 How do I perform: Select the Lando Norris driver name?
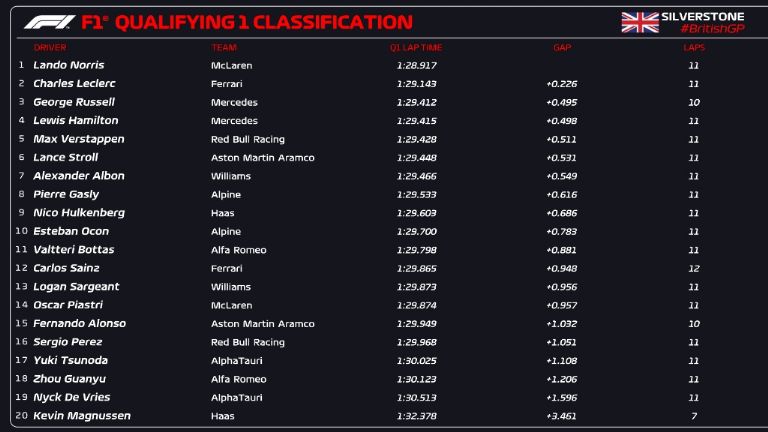pyautogui.click(x=68, y=65)
